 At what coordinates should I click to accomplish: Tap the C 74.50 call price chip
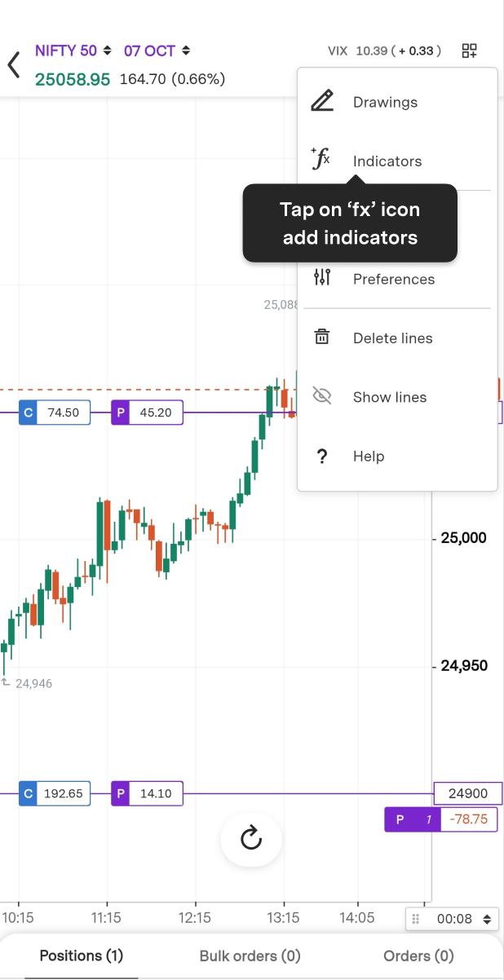(55, 413)
